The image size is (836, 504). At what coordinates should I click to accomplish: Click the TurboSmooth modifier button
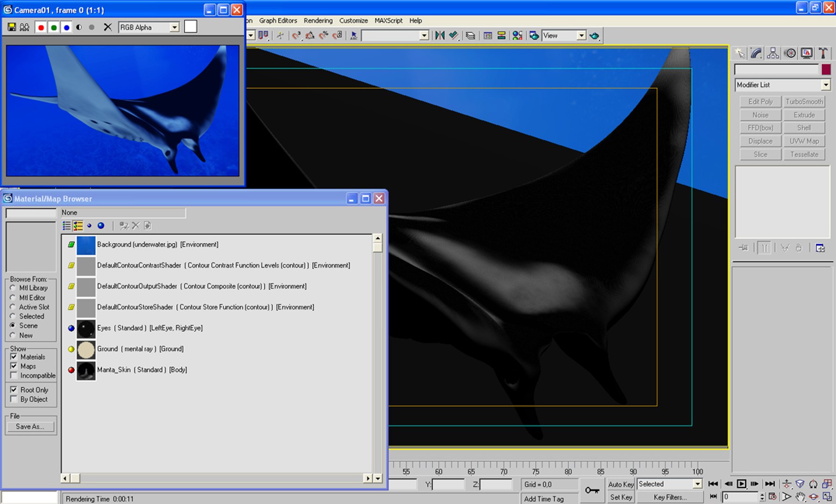[804, 101]
